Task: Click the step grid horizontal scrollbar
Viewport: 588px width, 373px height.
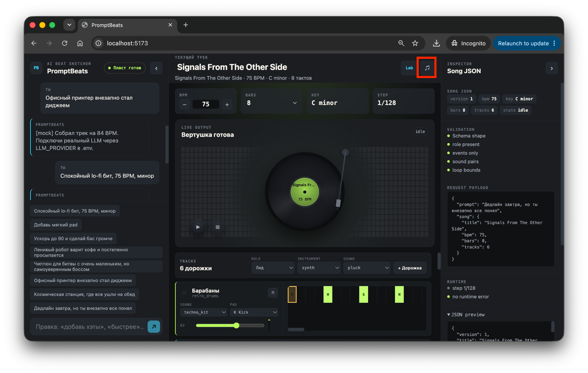Action: click(296, 329)
